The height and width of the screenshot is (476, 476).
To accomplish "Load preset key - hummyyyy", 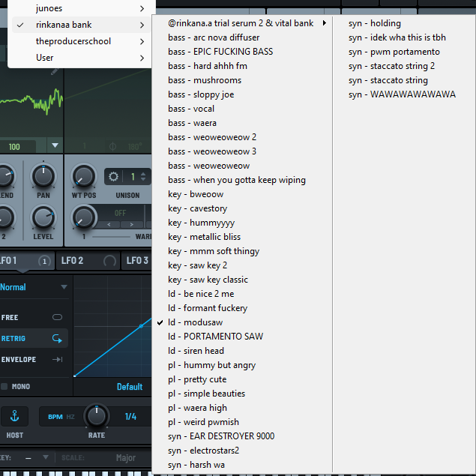I will (242, 223).
